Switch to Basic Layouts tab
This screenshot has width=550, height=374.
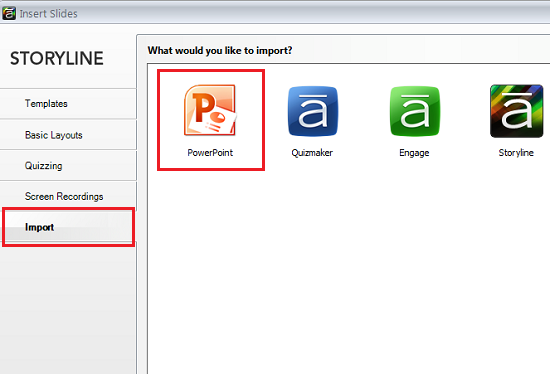point(68,135)
